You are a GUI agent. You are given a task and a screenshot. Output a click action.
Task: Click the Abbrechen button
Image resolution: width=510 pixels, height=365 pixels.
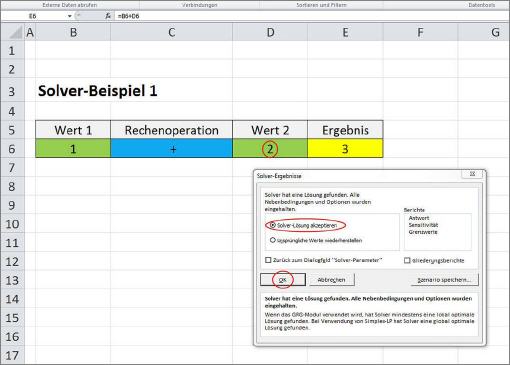(332, 280)
